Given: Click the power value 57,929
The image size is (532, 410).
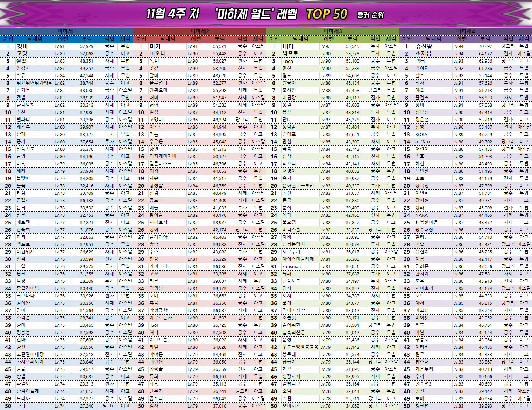Looking at the screenshot, I should [x=86, y=46].
